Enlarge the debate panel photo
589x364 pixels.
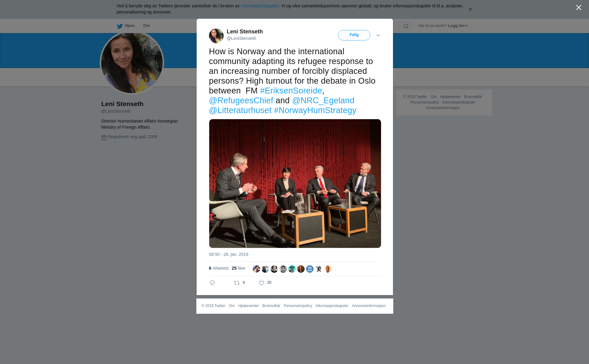point(295,184)
